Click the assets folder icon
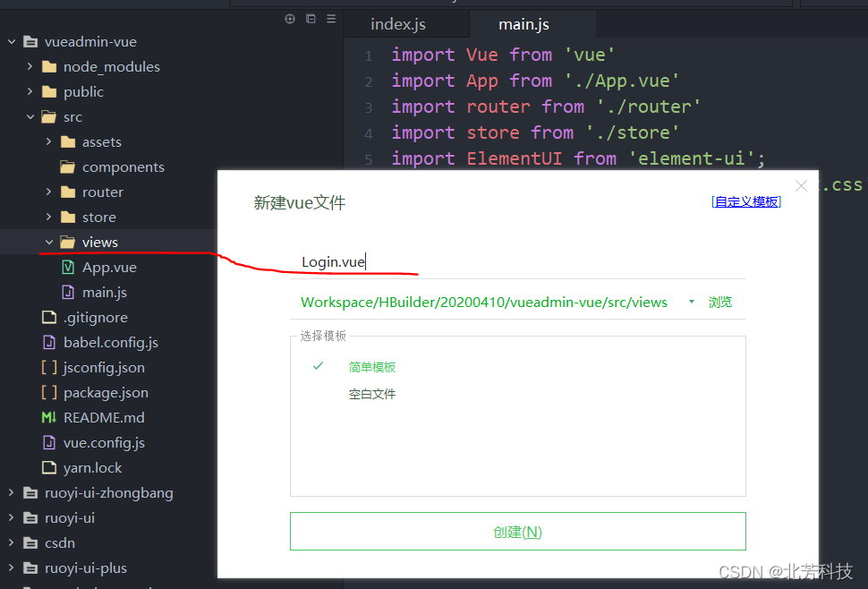Image resolution: width=868 pixels, height=589 pixels. tap(68, 142)
